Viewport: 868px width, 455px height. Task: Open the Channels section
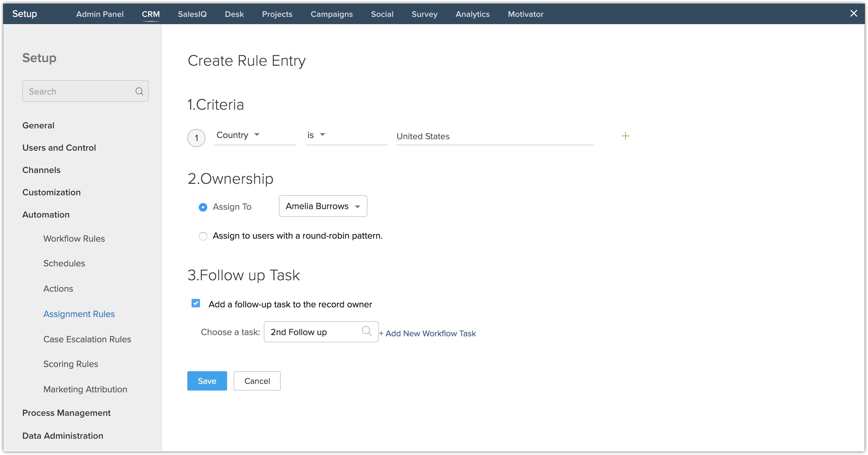(x=41, y=170)
